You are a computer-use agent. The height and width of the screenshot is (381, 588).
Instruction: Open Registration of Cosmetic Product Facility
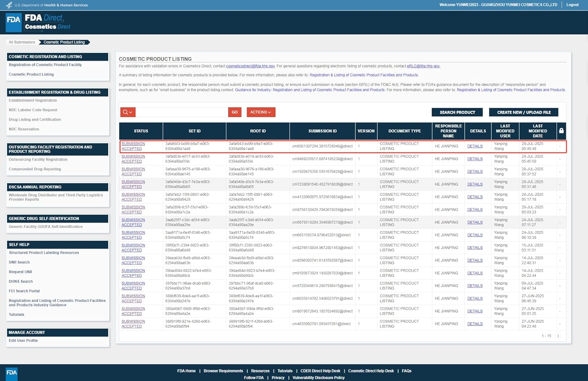(x=45, y=65)
